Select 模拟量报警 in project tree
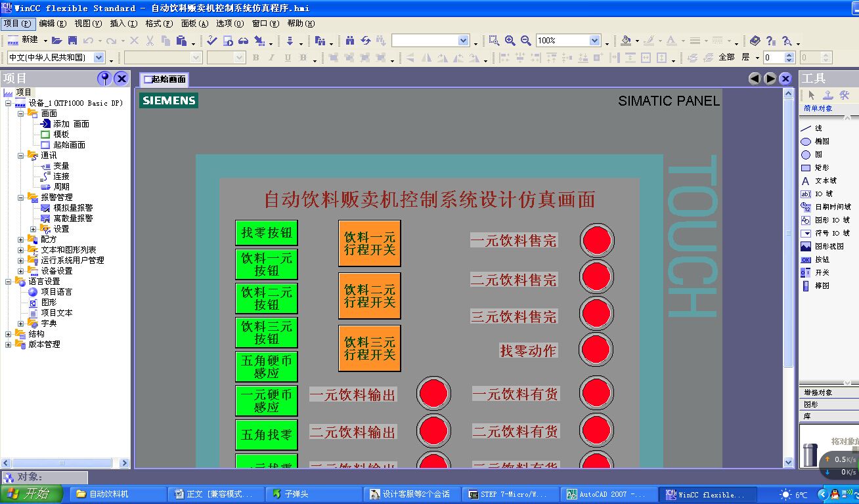The image size is (859, 504). pyautogui.click(x=67, y=207)
